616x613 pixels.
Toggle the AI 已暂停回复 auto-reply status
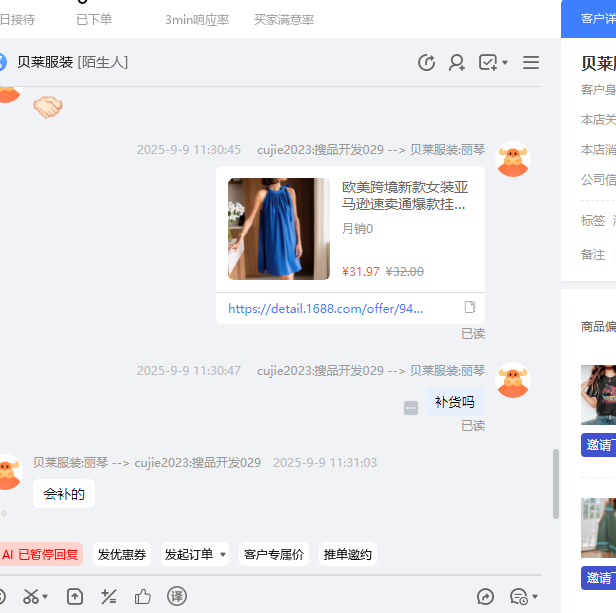coord(40,555)
